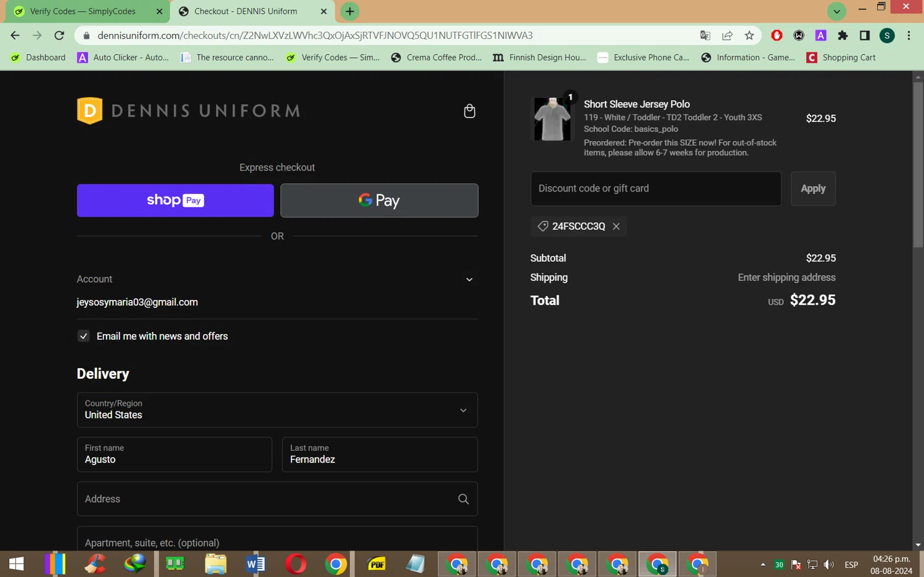Open the Dashboard bookmark
Viewport: 924px width, 577px height.
click(38, 57)
